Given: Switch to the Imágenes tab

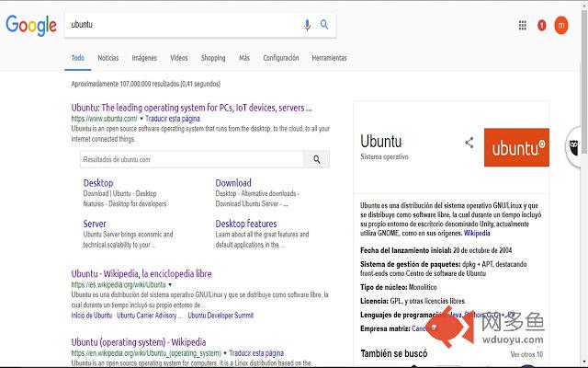Looking at the screenshot, I should click(x=144, y=58).
